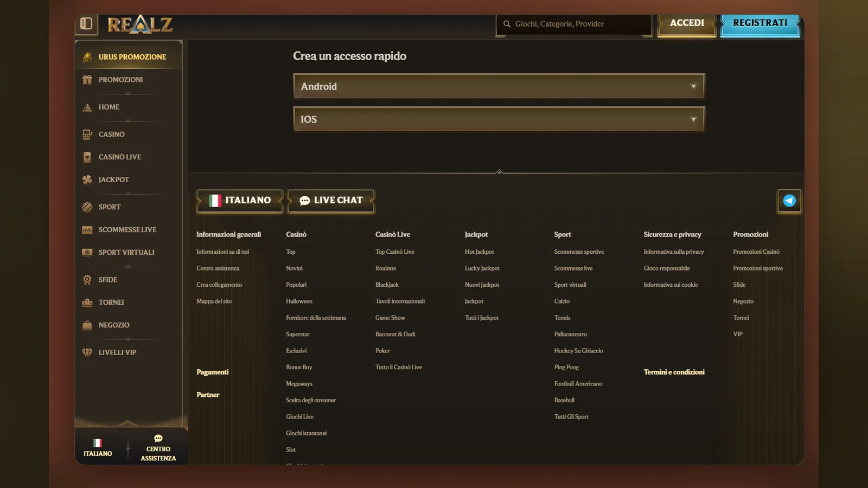Open language selector at sidebar bottom

point(98,448)
